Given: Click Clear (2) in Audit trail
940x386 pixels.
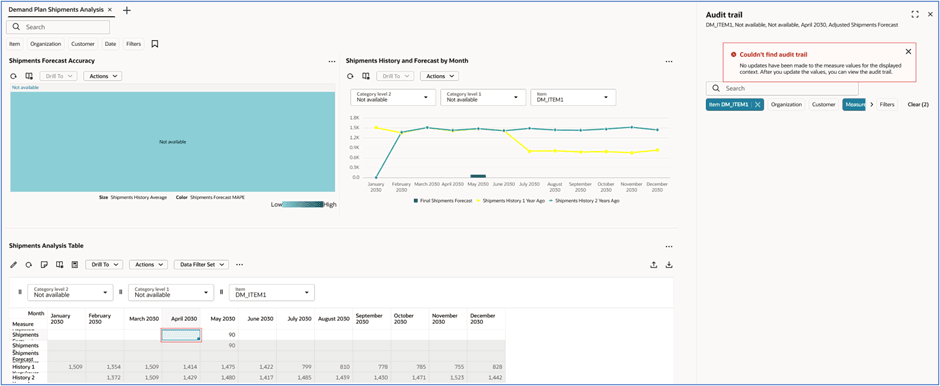Looking at the screenshot, I should [x=918, y=104].
